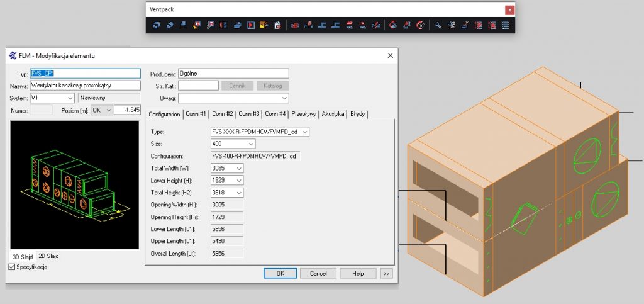This screenshot has height=304, width=644.
Task: Click the FLM logo in dialog title bar
Action: [13, 55]
